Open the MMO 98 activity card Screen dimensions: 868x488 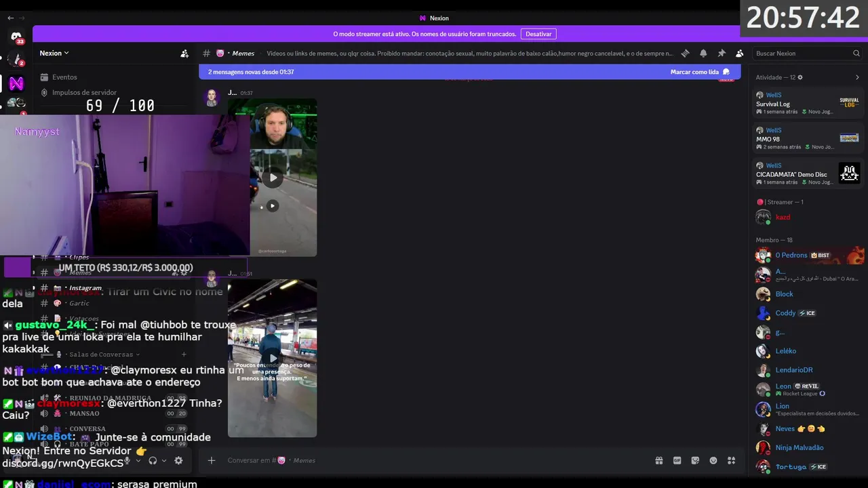(808, 138)
